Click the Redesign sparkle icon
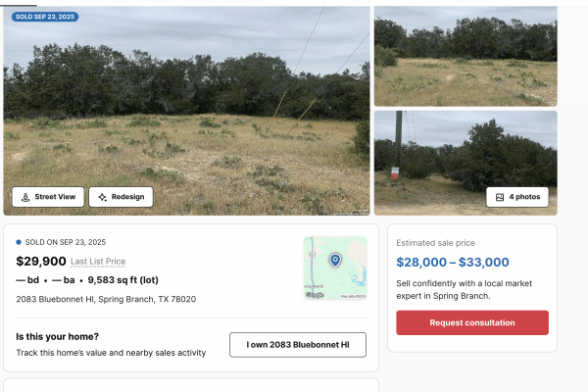The height and width of the screenshot is (392, 588). click(102, 197)
